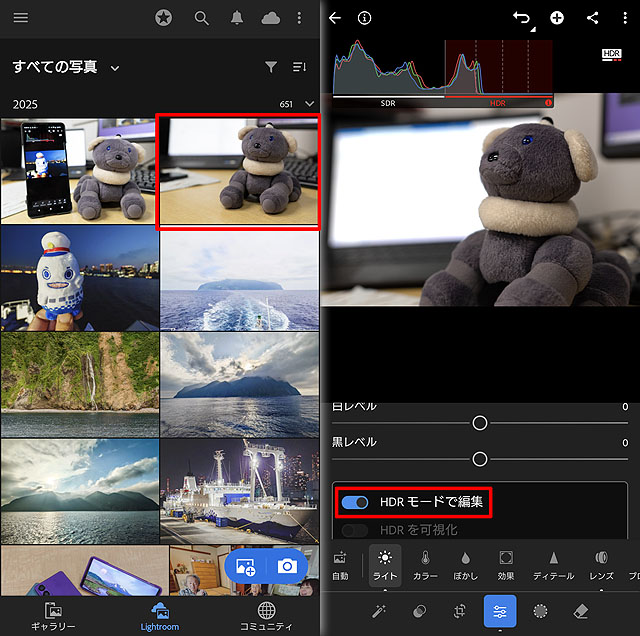Open the ライト panel
The height and width of the screenshot is (636, 640).
coord(385,566)
